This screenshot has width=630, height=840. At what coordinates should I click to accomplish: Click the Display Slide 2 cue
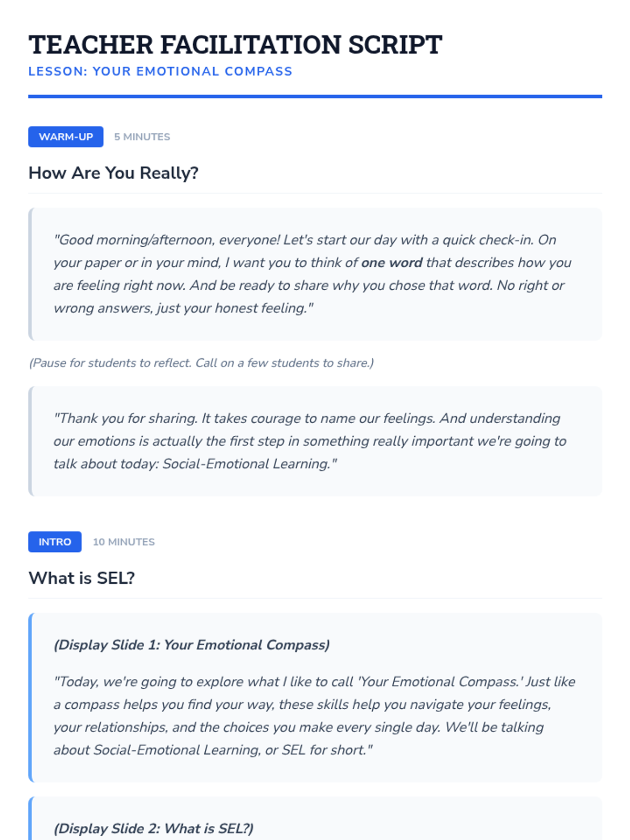pyautogui.click(x=153, y=828)
